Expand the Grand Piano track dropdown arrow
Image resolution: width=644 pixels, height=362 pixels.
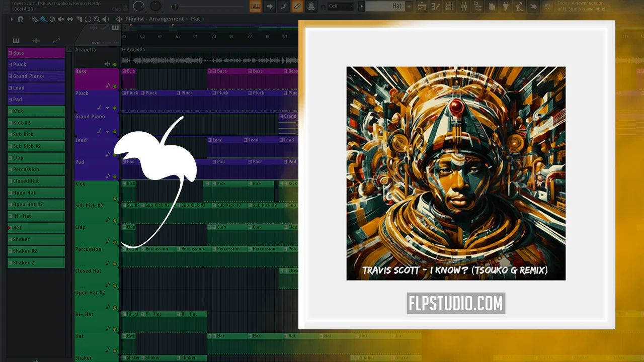[x=107, y=132]
